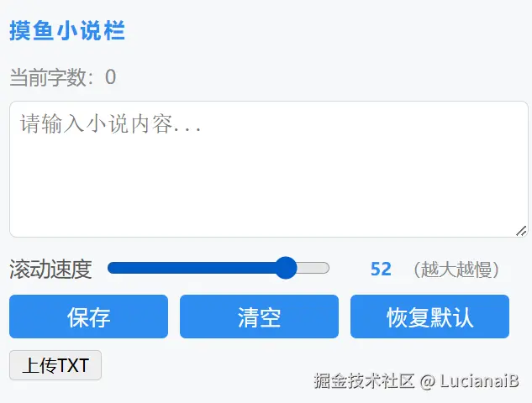Viewport: 532px width, 403px height.
Task: Click the LucianaiB author name
Action: [479, 380]
